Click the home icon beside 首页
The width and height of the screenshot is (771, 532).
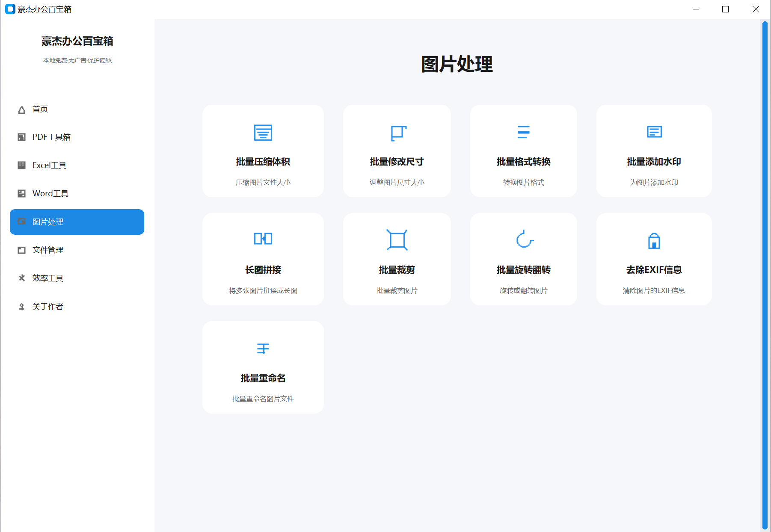click(x=21, y=110)
